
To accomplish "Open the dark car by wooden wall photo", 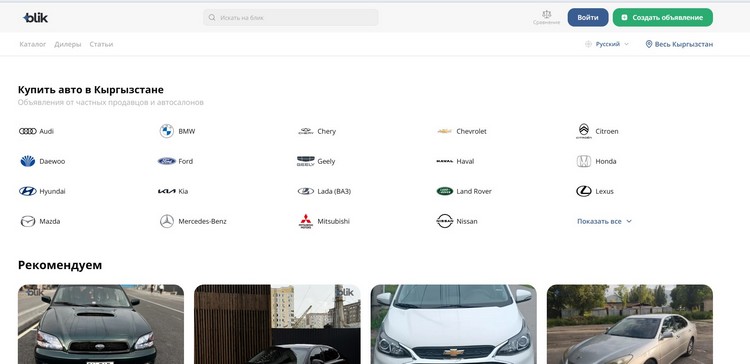I will pyautogui.click(x=277, y=324).
